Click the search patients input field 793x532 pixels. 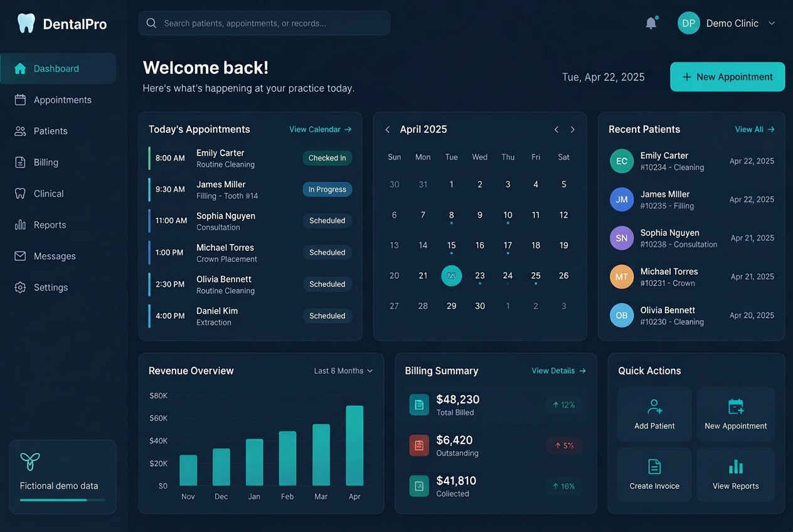click(264, 23)
